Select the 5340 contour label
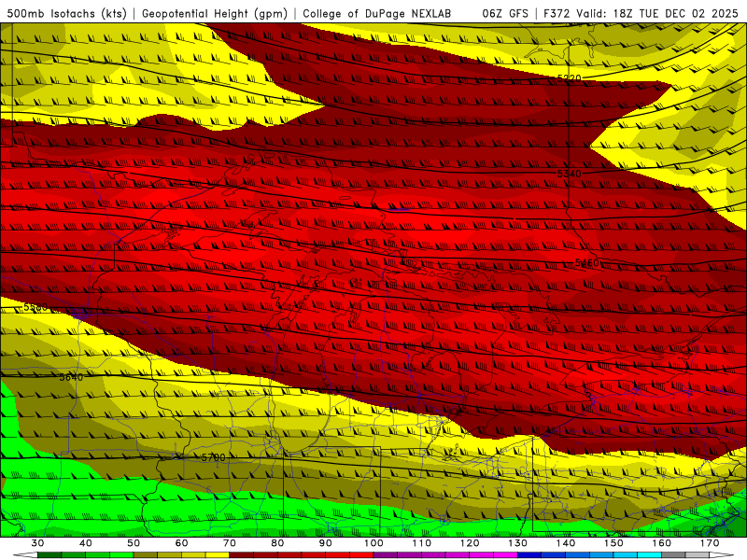This screenshot has width=747, height=560. tap(570, 174)
